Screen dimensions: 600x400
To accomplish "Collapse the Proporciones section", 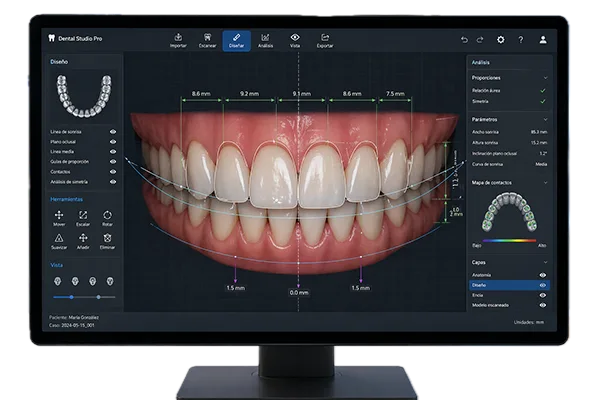I will pos(546,78).
